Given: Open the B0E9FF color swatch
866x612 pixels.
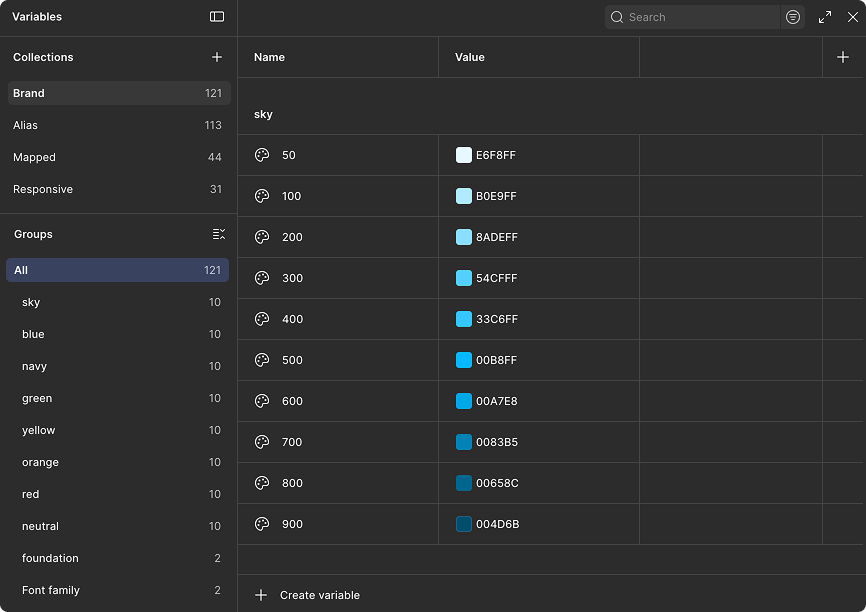Looking at the screenshot, I should point(463,196).
